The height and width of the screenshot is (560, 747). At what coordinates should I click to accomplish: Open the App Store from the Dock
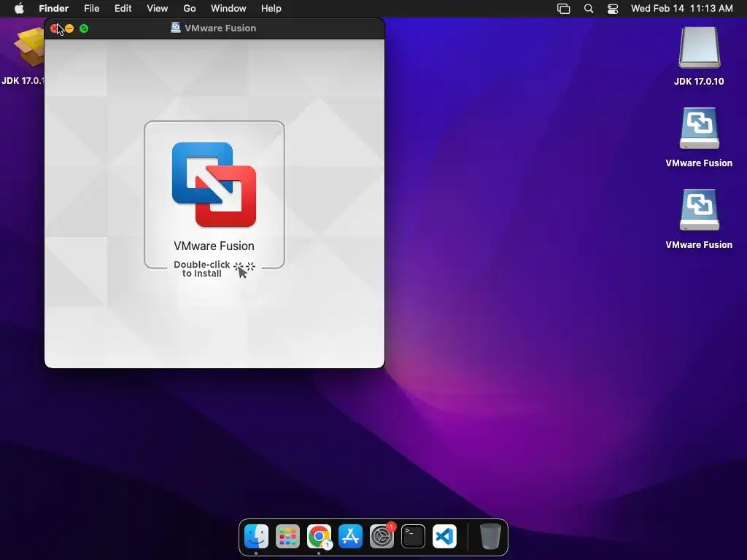(x=351, y=537)
